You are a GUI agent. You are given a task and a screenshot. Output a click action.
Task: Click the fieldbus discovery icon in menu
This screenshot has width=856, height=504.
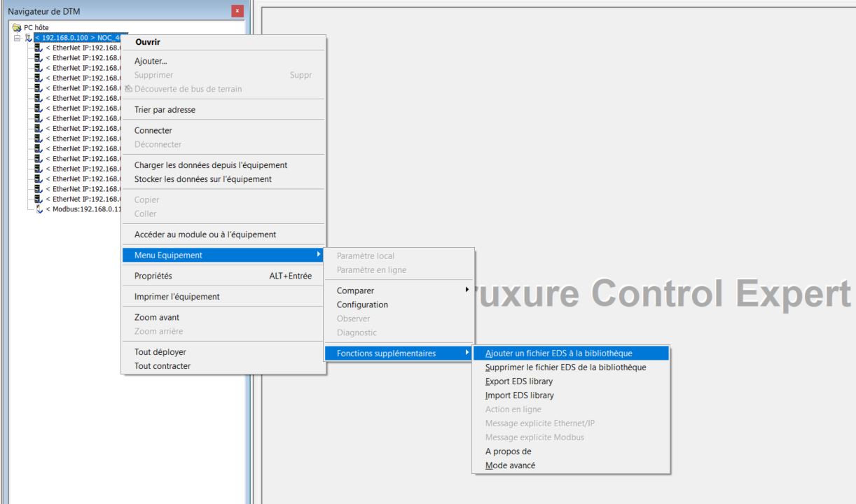coord(129,89)
